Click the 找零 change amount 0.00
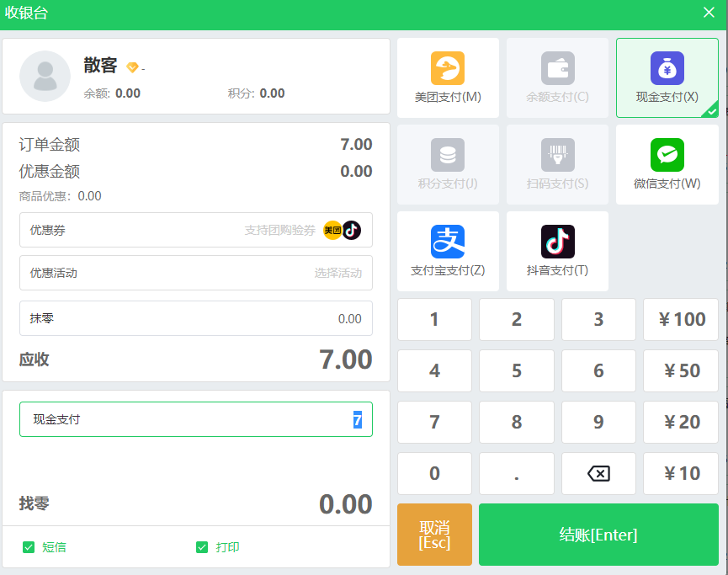Viewport: 728px width, 575px height. (x=345, y=504)
